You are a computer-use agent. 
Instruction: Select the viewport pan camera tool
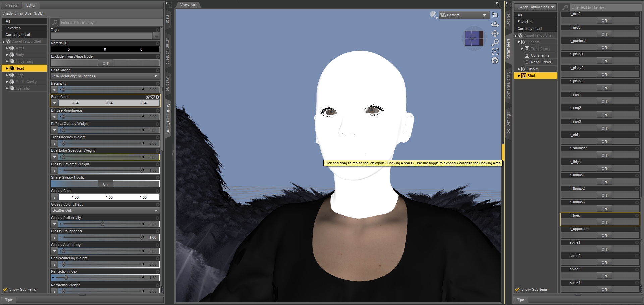[x=495, y=33]
